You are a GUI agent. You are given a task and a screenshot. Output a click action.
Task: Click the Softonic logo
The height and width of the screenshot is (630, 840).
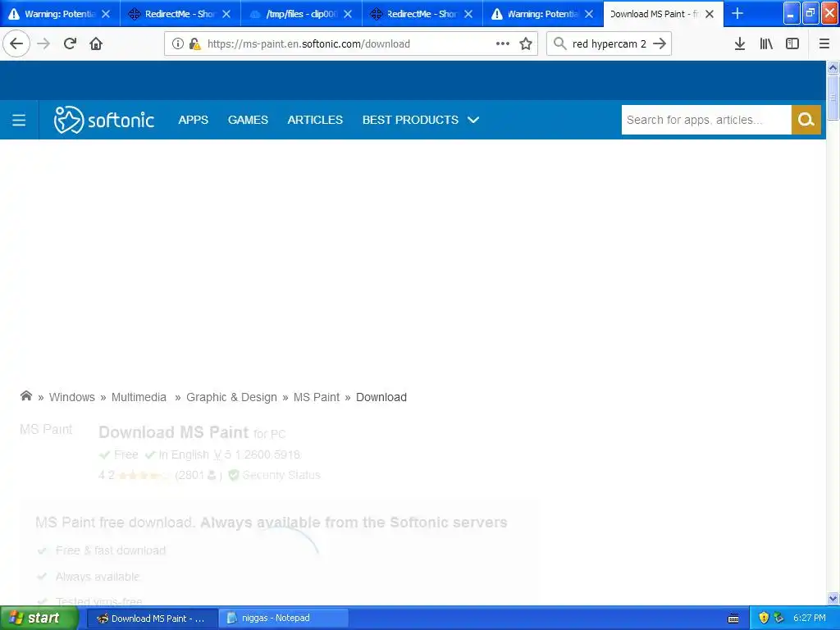(x=104, y=120)
